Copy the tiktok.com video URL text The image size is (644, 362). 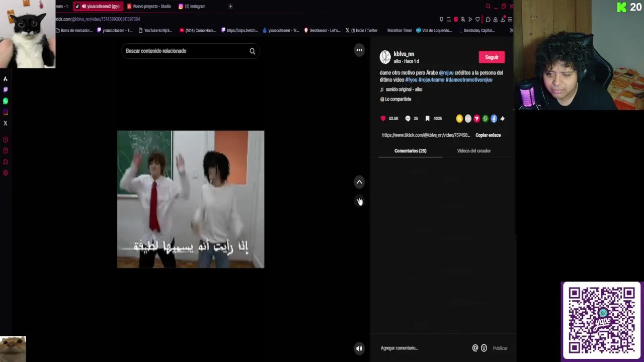pos(426,135)
